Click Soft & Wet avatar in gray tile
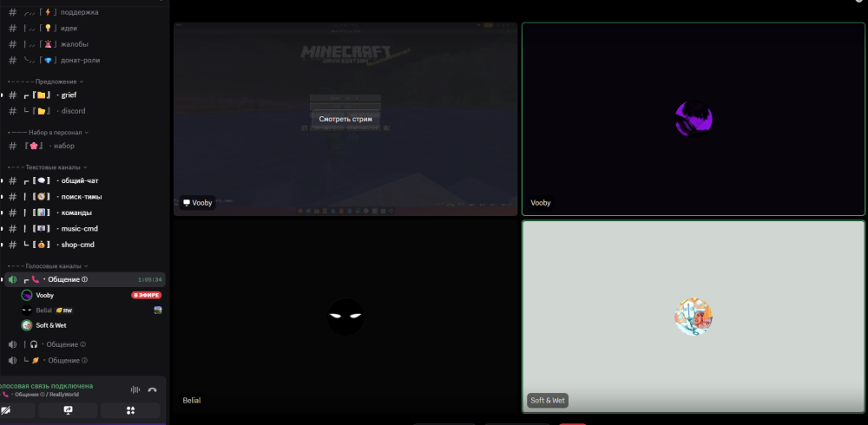This screenshot has width=868, height=425. click(694, 317)
